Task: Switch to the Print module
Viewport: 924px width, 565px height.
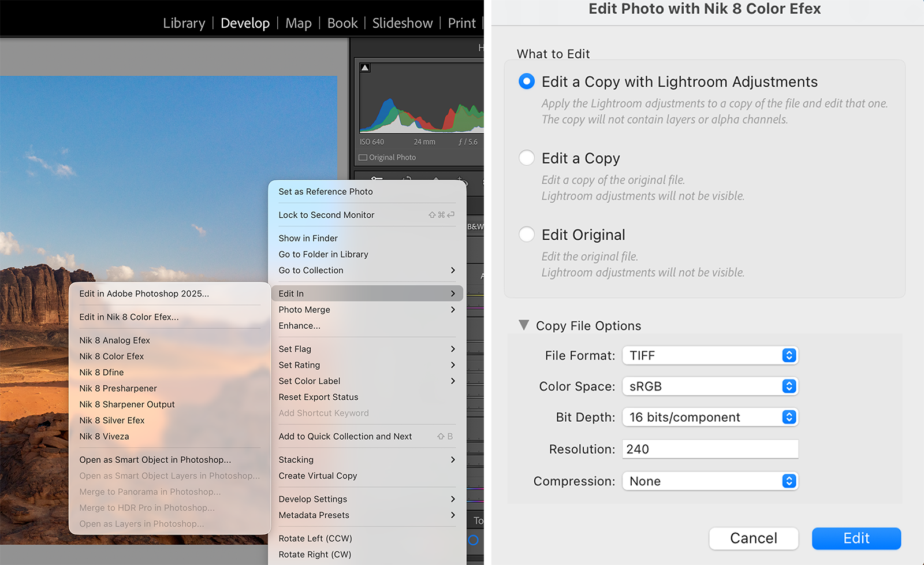Action: (462, 23)
